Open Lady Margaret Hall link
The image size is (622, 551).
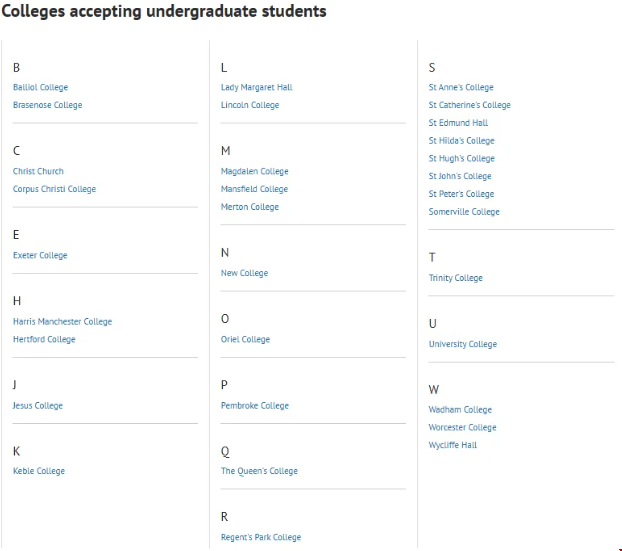click(x=256, y=87)
